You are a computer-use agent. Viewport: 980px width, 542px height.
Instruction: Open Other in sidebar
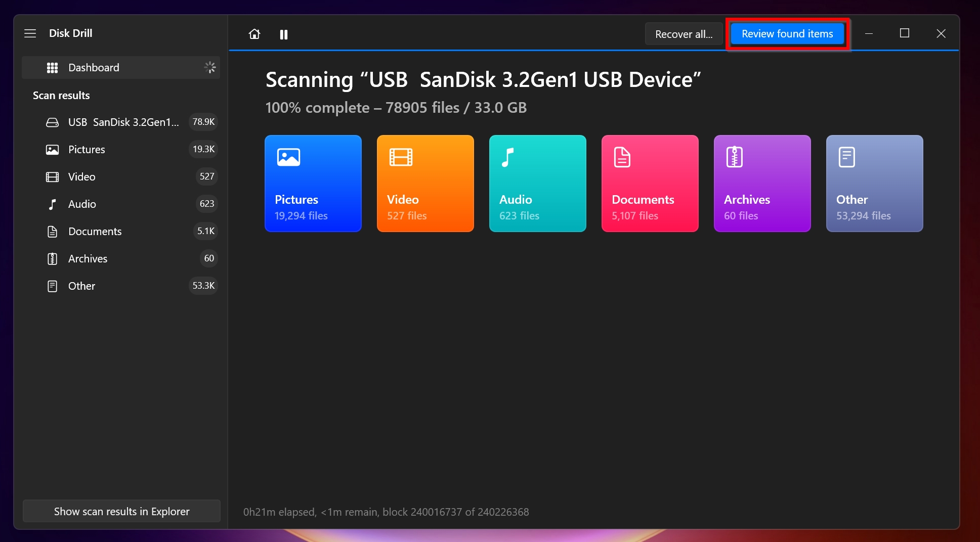click(121, 286)
